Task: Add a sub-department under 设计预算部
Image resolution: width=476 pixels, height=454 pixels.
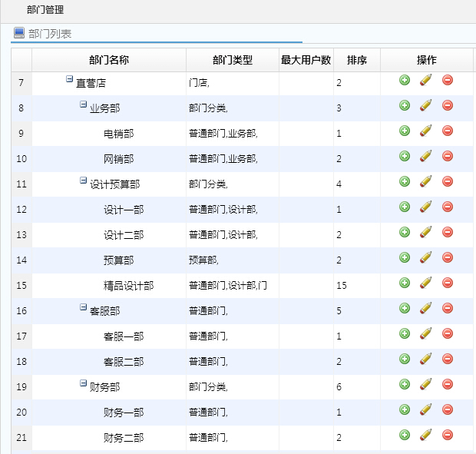Action: coord(405,181)
